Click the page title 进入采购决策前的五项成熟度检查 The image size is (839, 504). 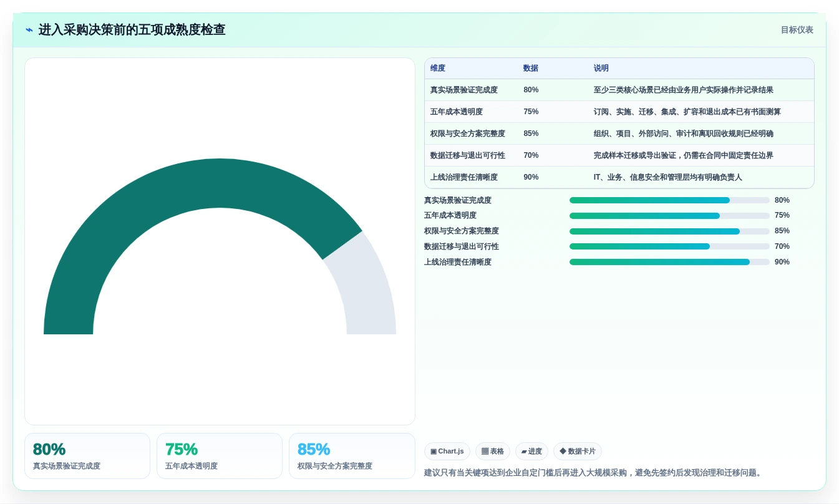tap(132, 30)
